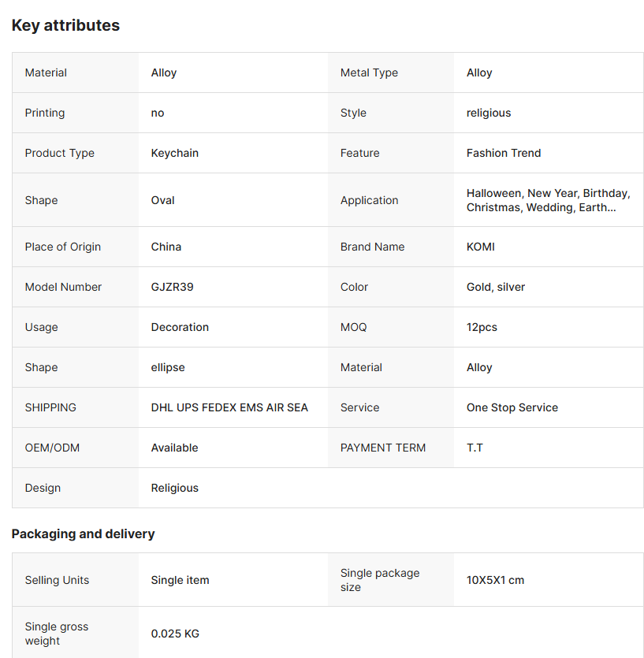Viewport: 644px width, 658px height.
Task: Select the 12pcs MOQ value
Action: point(482,327)
